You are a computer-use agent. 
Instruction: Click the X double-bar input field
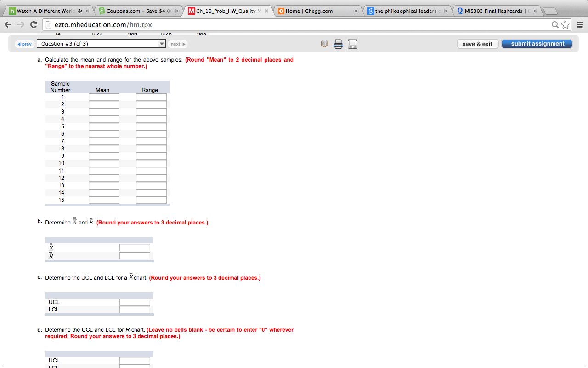(x=135, y=247)
